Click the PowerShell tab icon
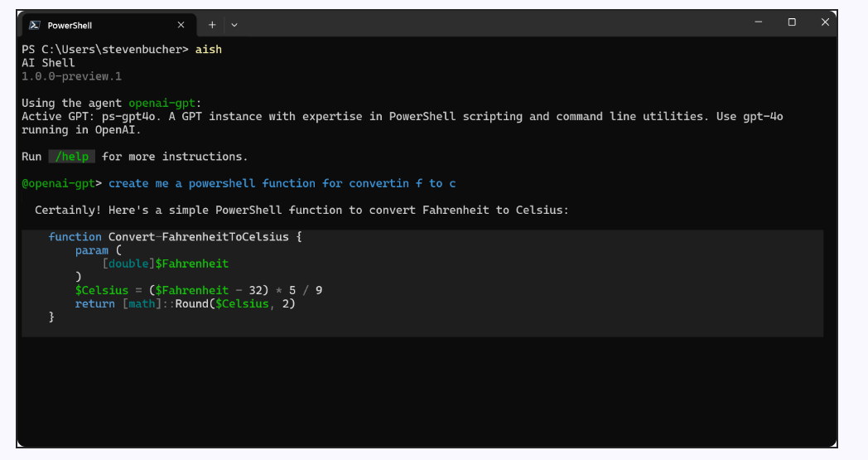 tap(34, 25)
